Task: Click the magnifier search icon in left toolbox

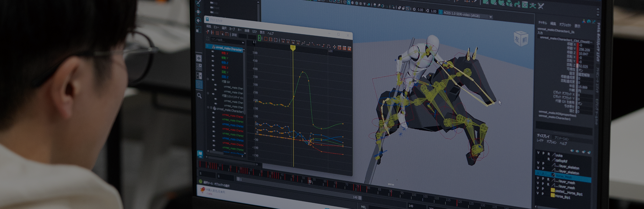Action: [x=199, y=95]
